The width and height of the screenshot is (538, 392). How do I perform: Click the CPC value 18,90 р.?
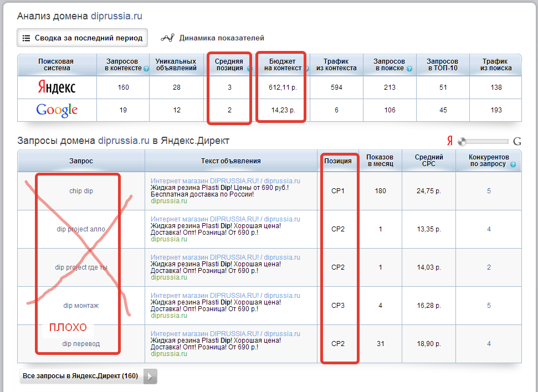pyautogui.click(x=429, y=344)
